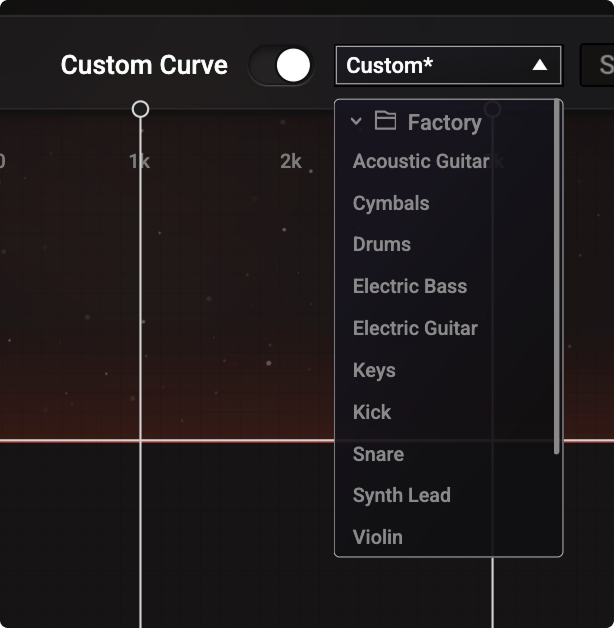
Task: Toggle the Custom Curve switch
Action: pyautogui.click(x=281, y=65)
